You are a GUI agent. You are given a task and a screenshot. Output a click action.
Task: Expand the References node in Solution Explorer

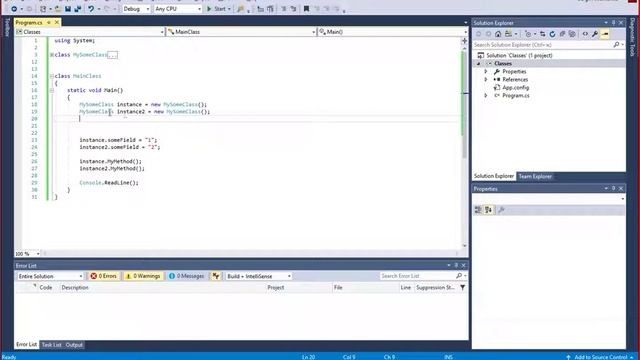(486, 80)
